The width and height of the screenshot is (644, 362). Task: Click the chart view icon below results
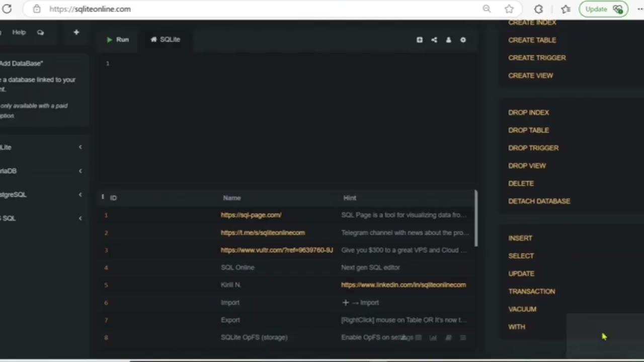433,338
